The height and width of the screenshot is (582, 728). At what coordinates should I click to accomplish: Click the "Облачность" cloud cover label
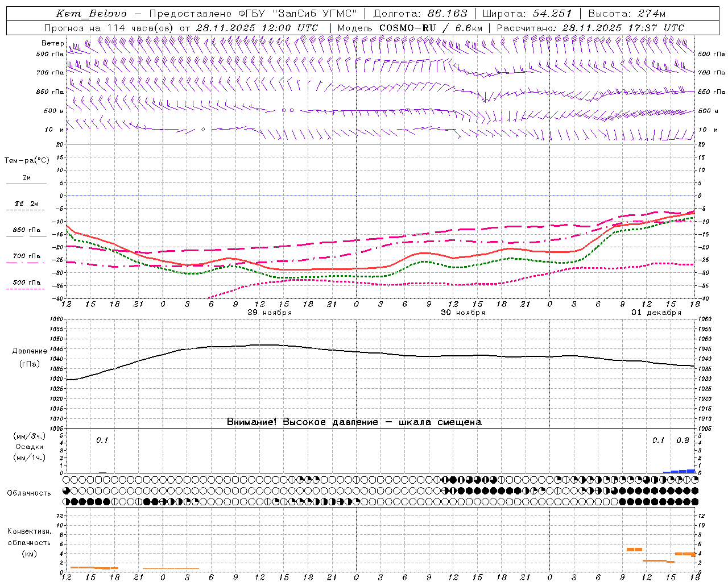click(29, 493)
